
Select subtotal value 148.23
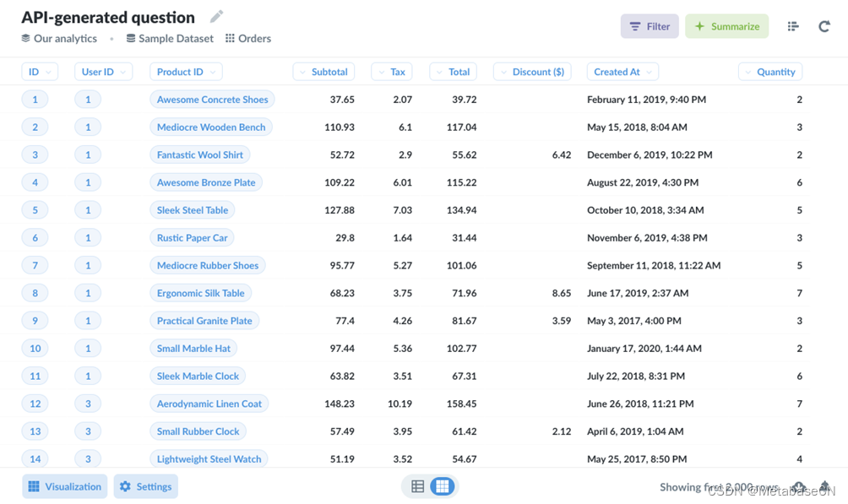coord(340,404)
